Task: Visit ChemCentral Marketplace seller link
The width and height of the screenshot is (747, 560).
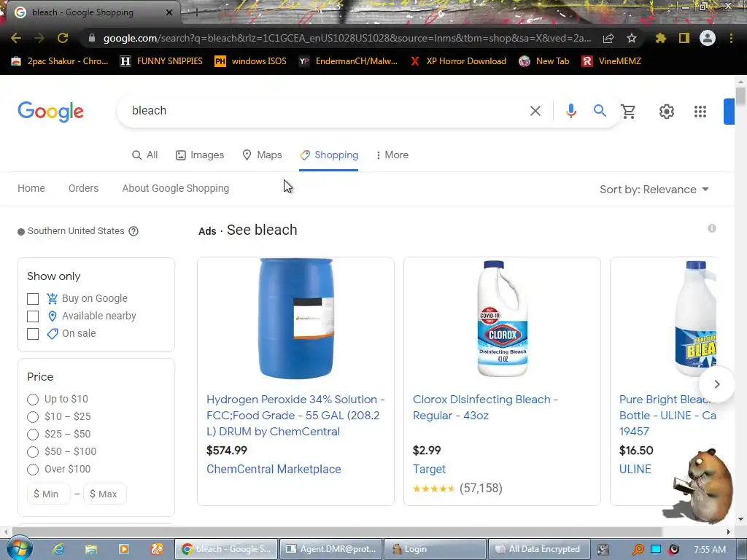Action: point(274,469)
